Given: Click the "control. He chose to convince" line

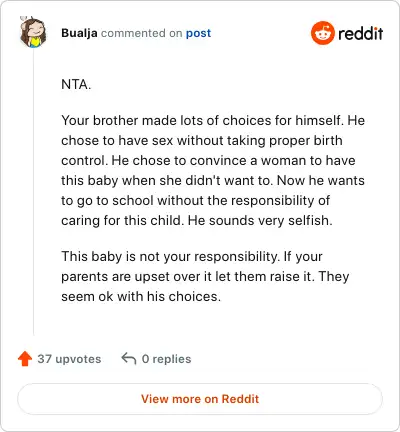Looking at the screenshot, I should (x=208, y=161).
